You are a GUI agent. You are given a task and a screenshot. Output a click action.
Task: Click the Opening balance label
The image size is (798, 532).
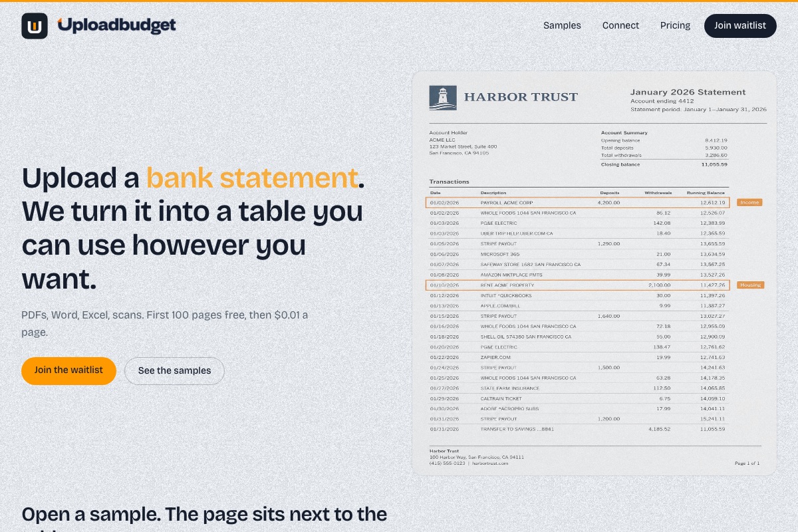[x=620, y=140]
